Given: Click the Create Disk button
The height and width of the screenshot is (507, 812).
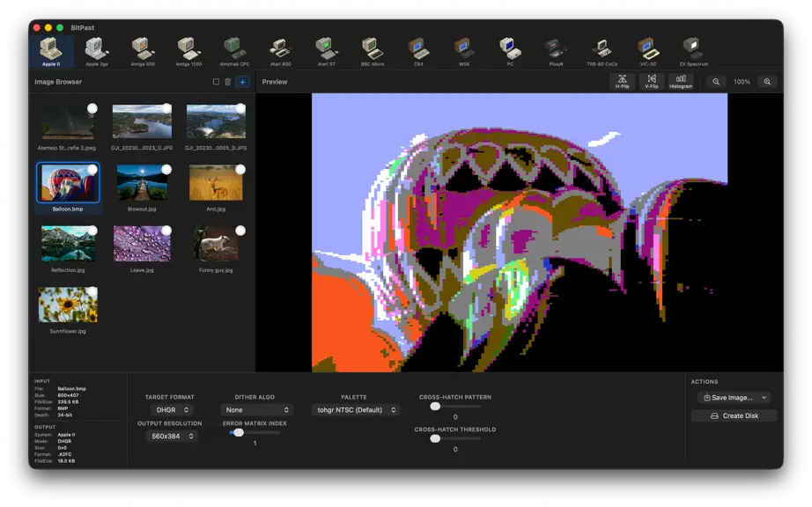Looking at the screenshot, I should pyautogui.click(x=734, y=415).
